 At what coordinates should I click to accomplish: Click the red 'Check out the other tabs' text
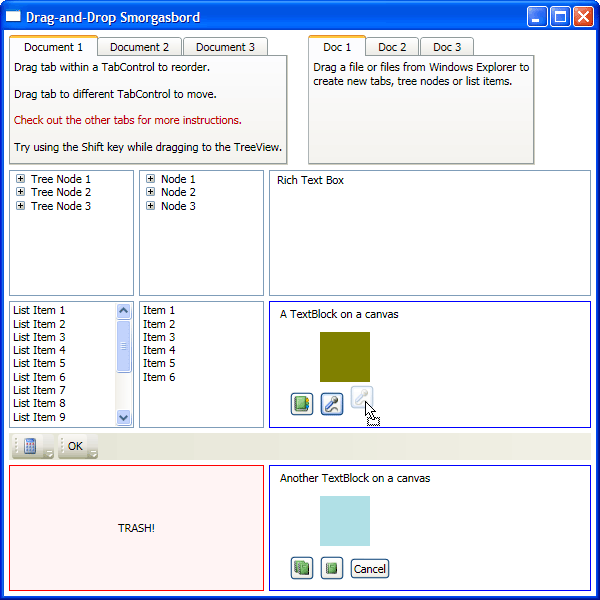[x=128, y=120]
